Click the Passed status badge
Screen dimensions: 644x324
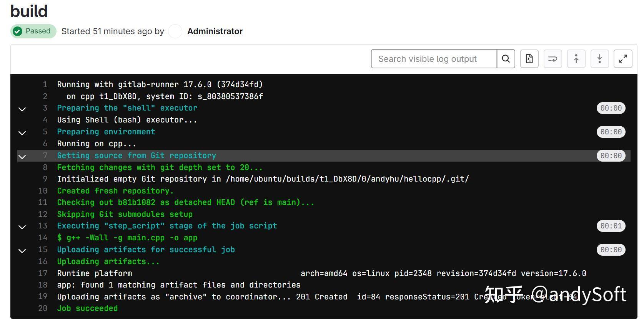(33, 31)
